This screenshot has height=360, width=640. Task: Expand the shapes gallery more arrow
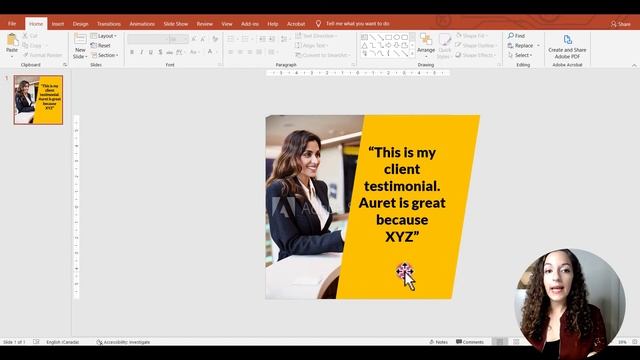coord(412,54)
